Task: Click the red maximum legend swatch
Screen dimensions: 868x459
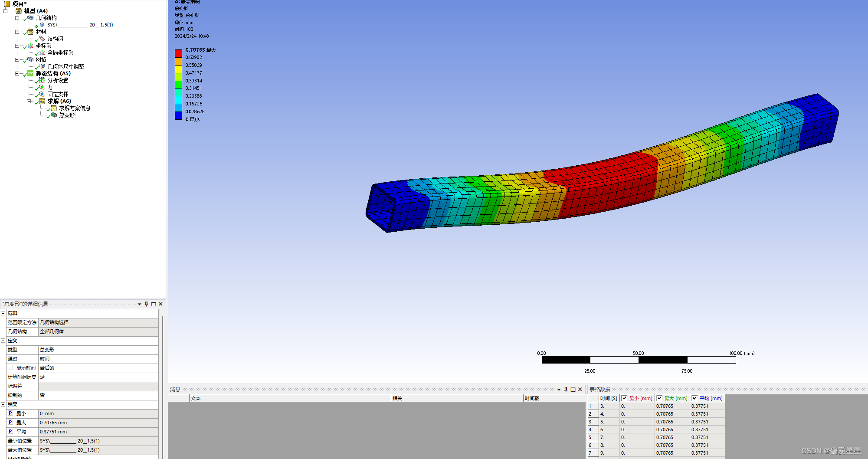Action: pyautogui.click(x=178, y=53)
